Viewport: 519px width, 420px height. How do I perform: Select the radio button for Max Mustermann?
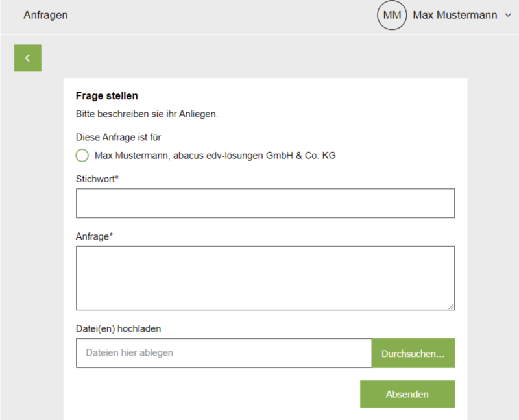pyautogui.click(x=82, y=155)
